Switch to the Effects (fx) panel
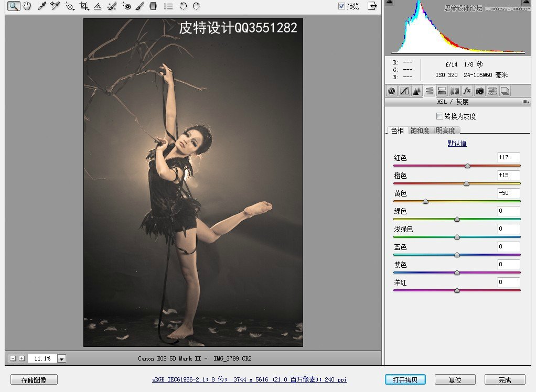 coord(467,91)
